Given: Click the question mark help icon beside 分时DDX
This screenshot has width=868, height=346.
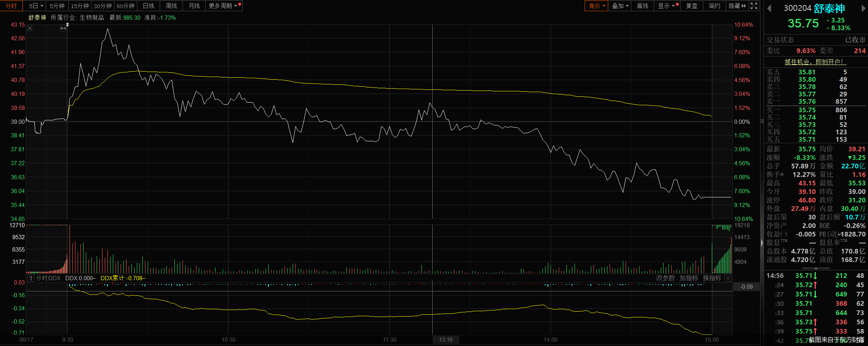Looking at the screenshot, I should (31, 278).
